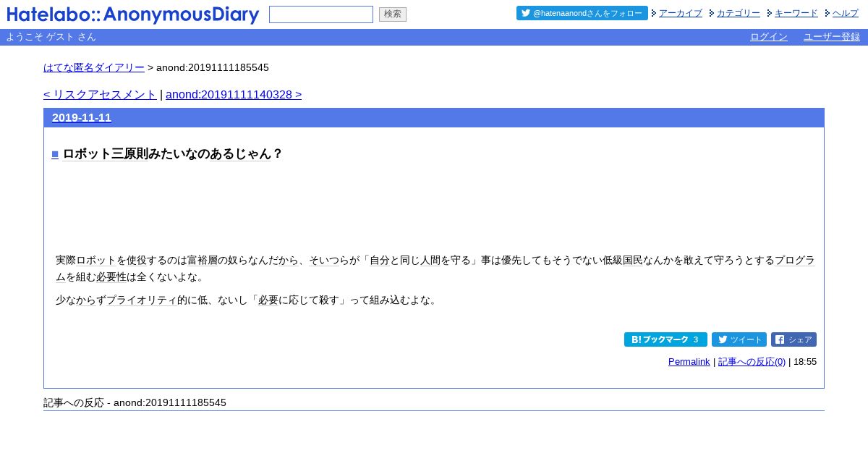Open 記事への反応(0) link

pyautogui.click(x=752, y=362)
